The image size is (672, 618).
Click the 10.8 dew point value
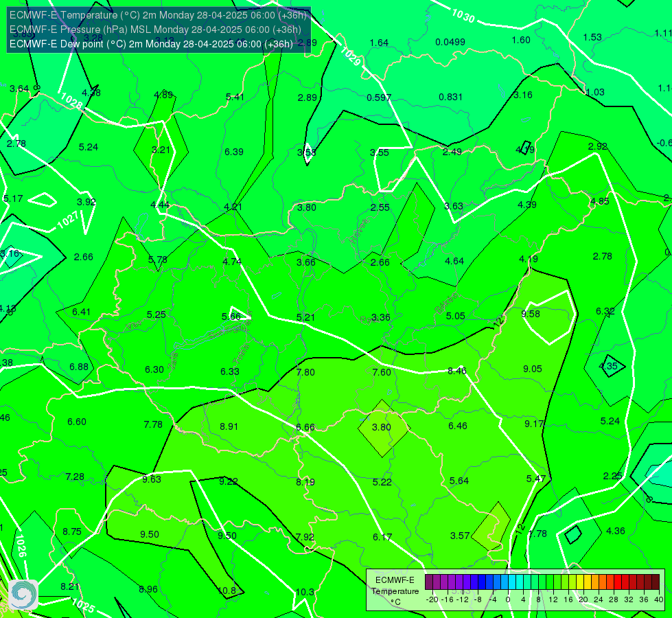[227, 591]
